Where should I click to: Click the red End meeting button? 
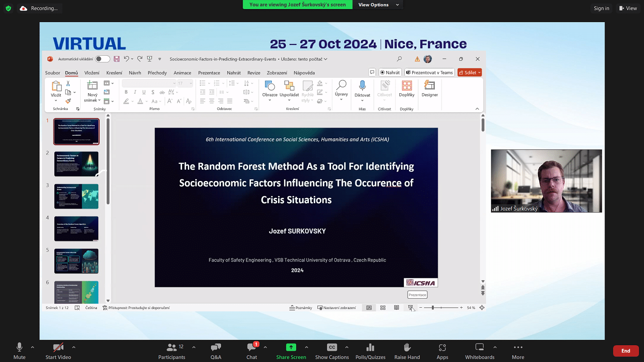(625, 351)
